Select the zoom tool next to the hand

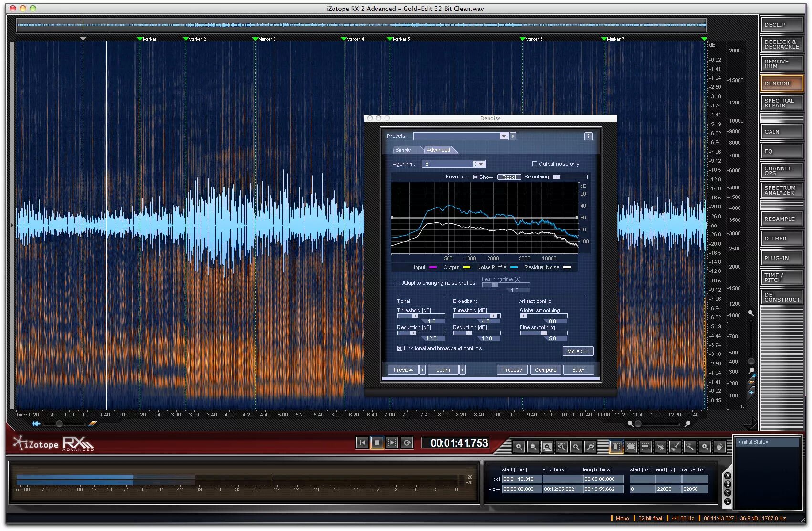tap(705, 447)
